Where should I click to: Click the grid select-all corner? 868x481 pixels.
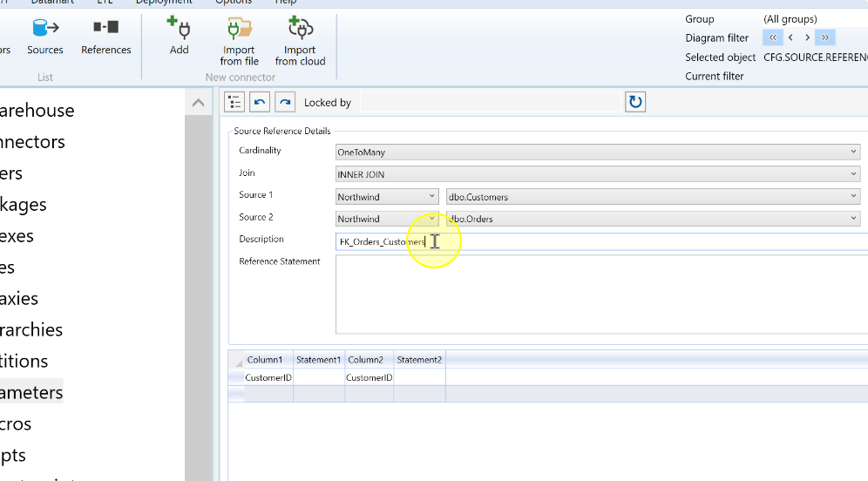(x=236, y=360)
